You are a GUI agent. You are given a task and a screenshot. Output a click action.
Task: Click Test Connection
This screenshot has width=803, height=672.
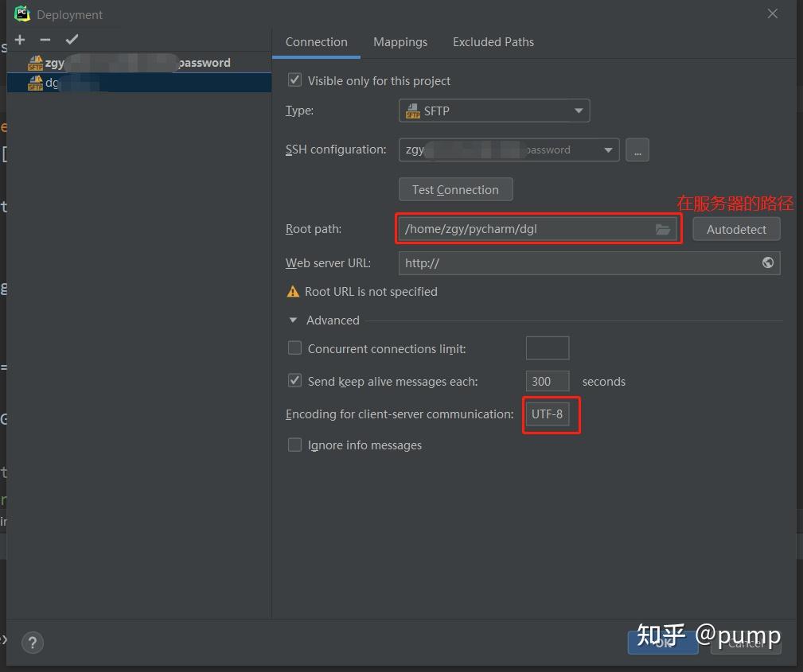(455, 189)
